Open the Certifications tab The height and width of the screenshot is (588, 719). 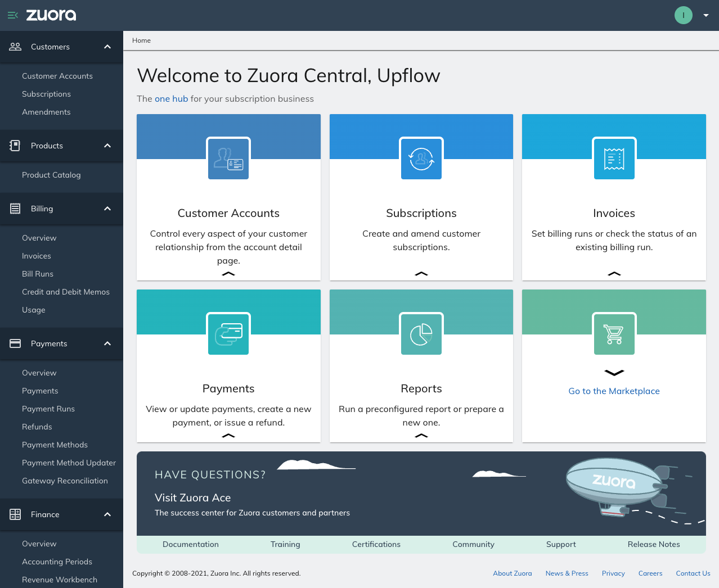tap(376, 544)
